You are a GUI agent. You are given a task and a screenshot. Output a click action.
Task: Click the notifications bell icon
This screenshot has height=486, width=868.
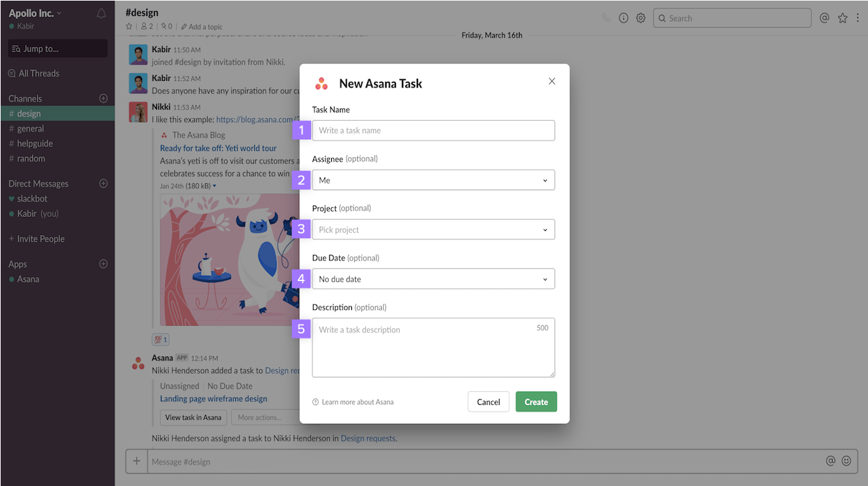pyautogui.click(x=101, y=13)
